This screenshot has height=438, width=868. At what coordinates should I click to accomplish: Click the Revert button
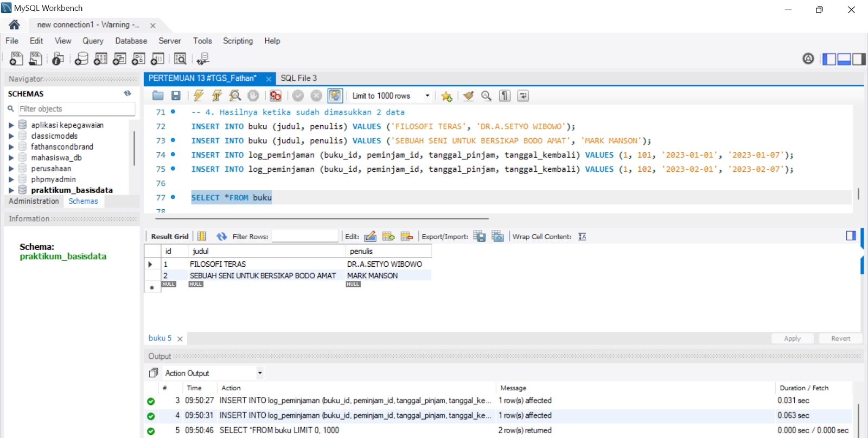pyautogui.click(x=841, y=339)
